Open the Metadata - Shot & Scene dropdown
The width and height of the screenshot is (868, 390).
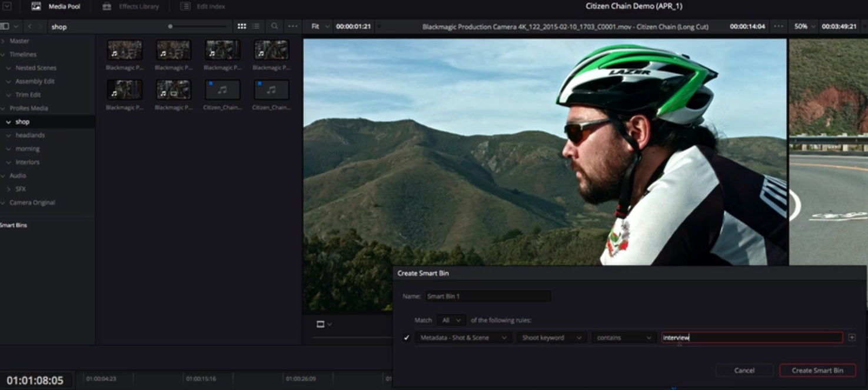(463, 338)
